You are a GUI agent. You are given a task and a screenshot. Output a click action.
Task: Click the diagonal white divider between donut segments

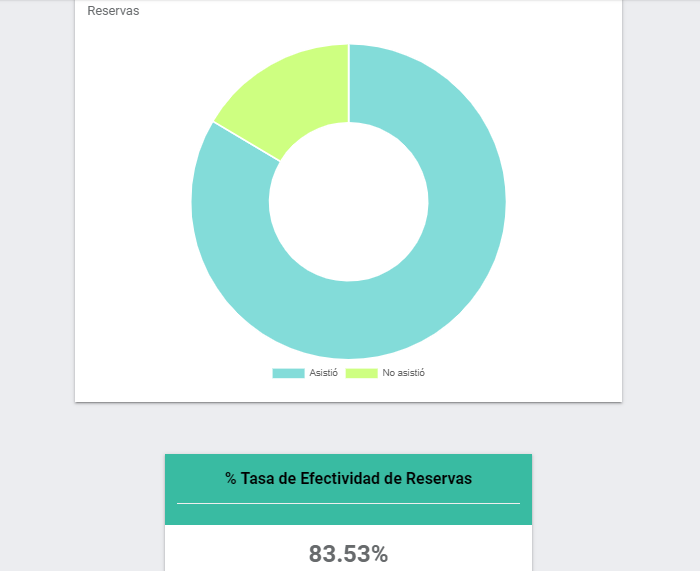pyautogui.click(x=247, y=142)
